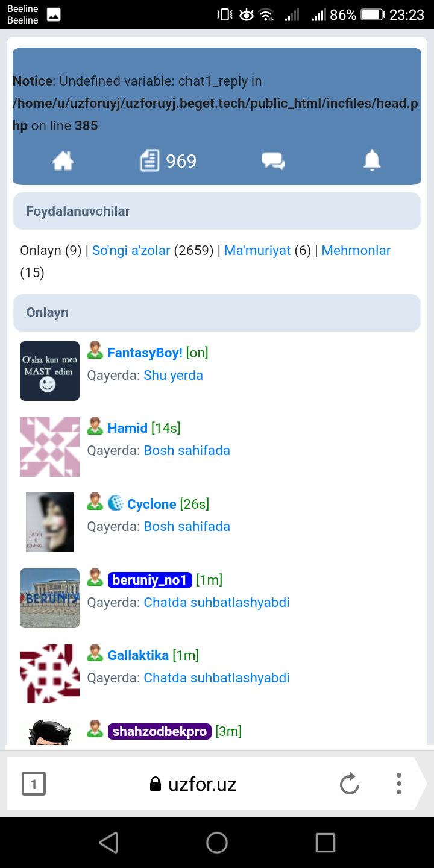Open So'ngi a'zolar member list

click(131, 250)
